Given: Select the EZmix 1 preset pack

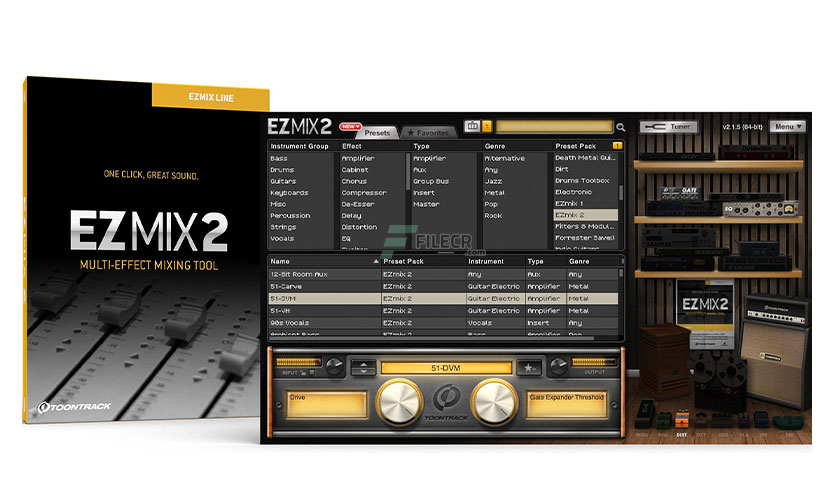Looking at the screenshot, I should 569,204.
